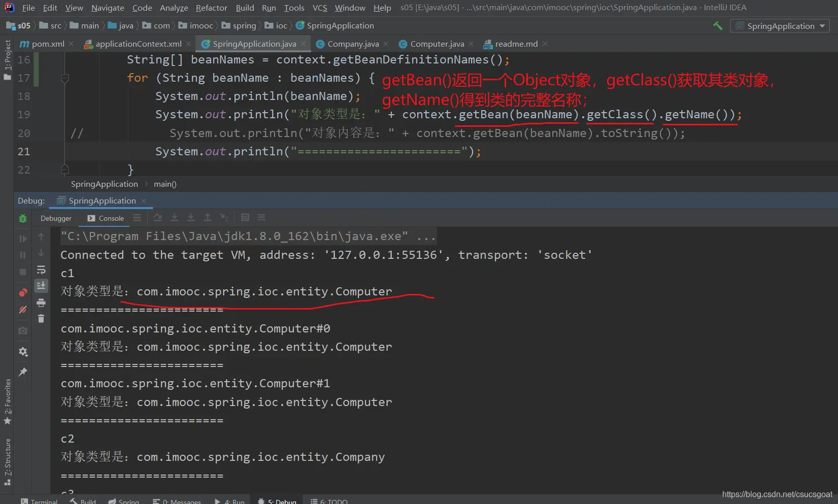Open View Breakpoints with the red circles icon
Viewport: 838px width, 504px height.
pyautogui.click(x=23, y=293)
